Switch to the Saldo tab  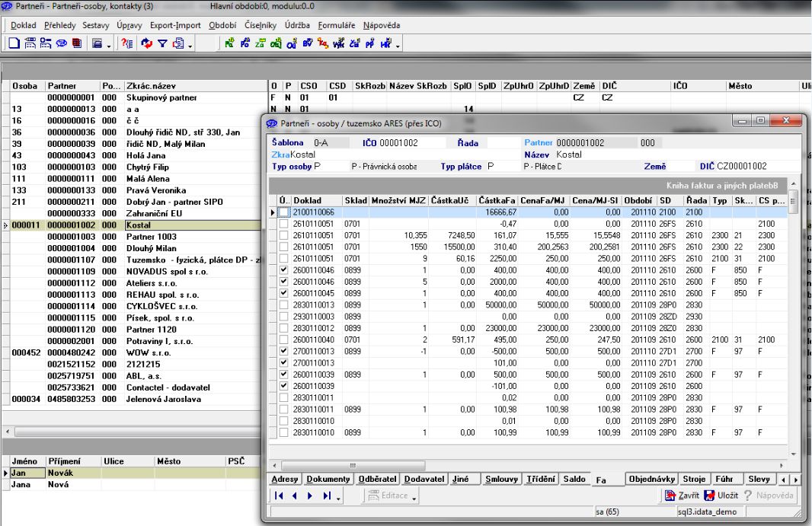[575, 479]
